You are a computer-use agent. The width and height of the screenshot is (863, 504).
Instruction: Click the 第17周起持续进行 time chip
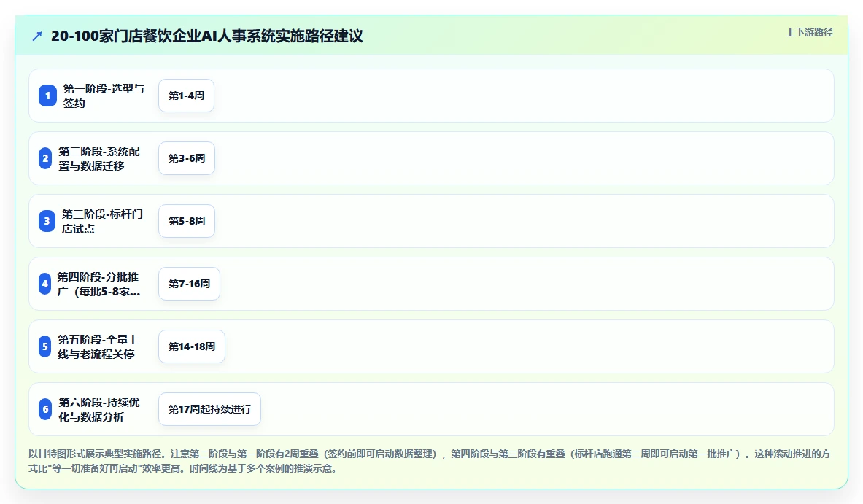pos(209,409)
